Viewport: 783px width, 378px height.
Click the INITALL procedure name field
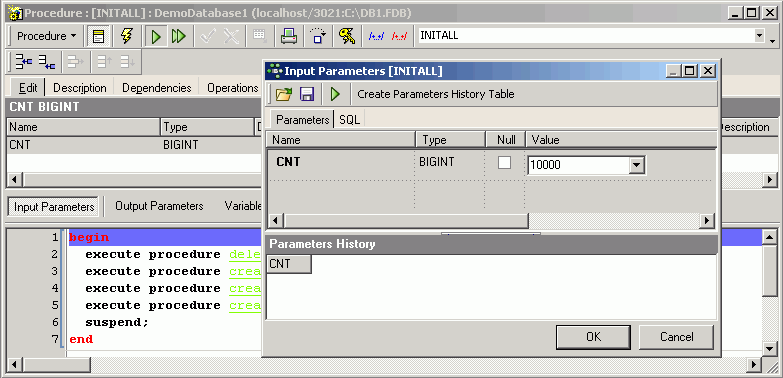(x=585, y=36)
